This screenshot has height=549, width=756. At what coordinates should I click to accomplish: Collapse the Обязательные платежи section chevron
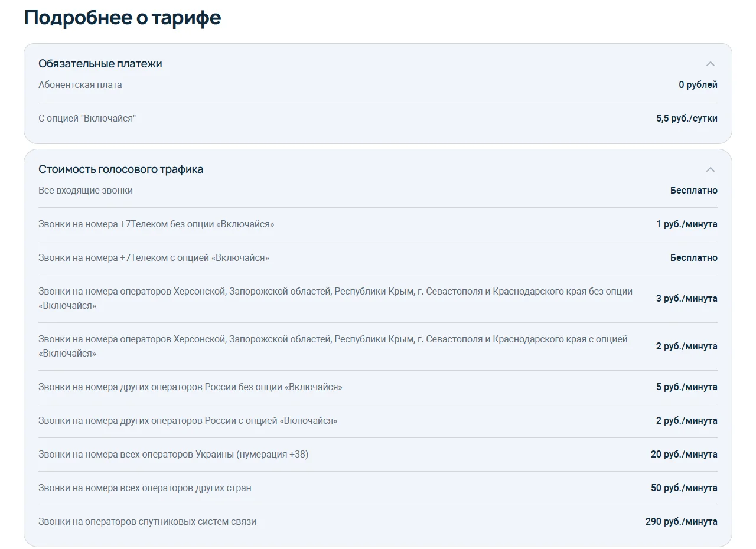tap(711, 64)
